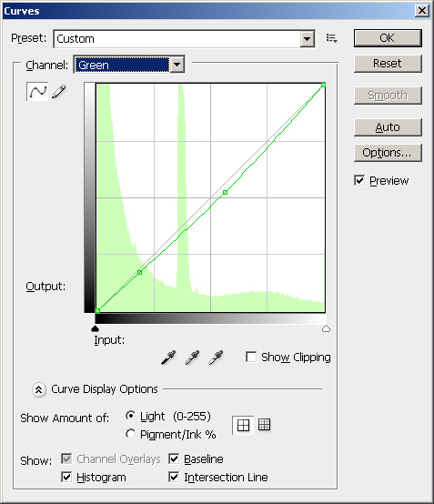Switch to the detailed ten-percent grid
Screen dimensions: 434x504
264,425
